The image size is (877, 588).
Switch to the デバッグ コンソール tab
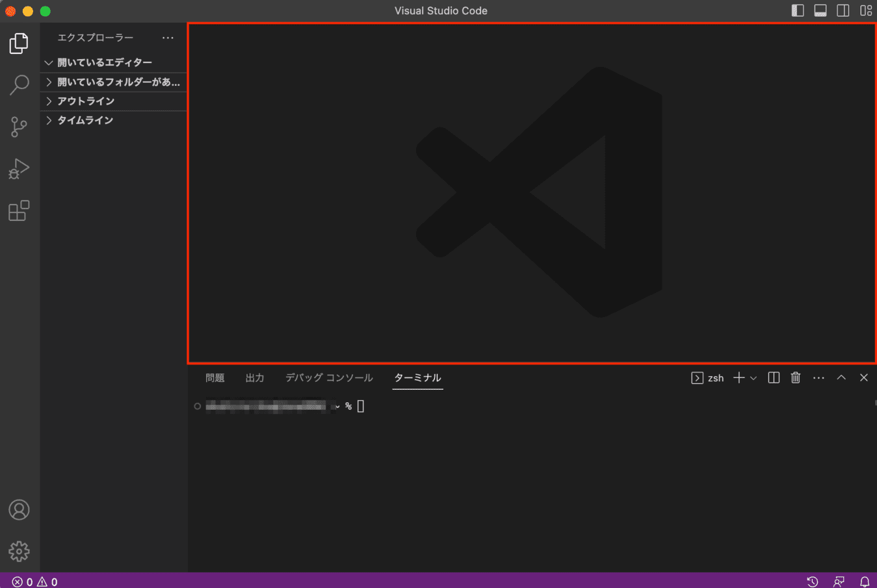pos(329,377)
